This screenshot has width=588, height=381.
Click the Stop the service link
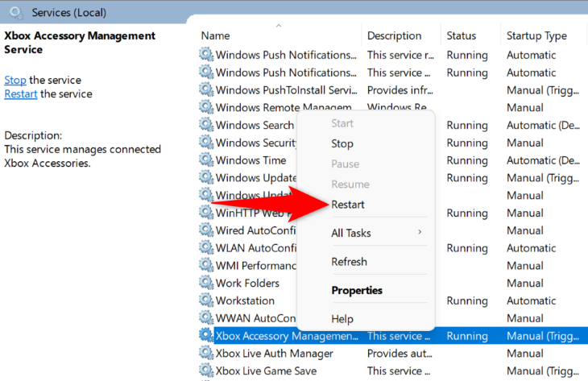pos(15,80)
